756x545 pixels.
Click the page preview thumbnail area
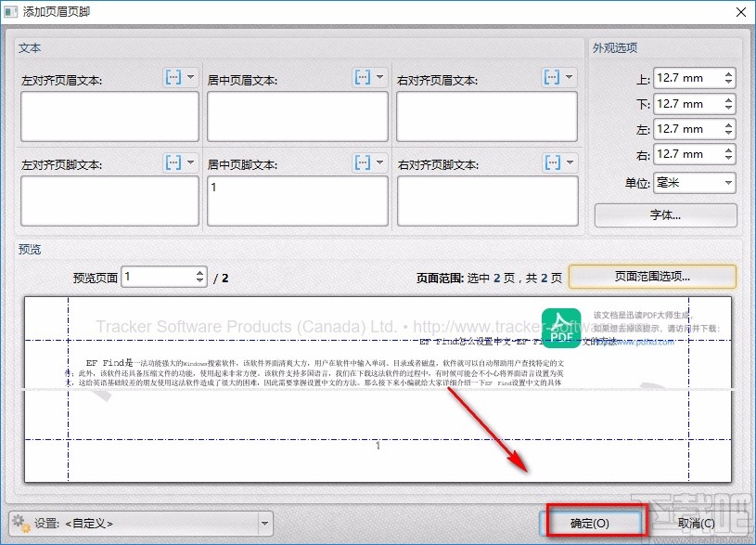tap(378, 390)
